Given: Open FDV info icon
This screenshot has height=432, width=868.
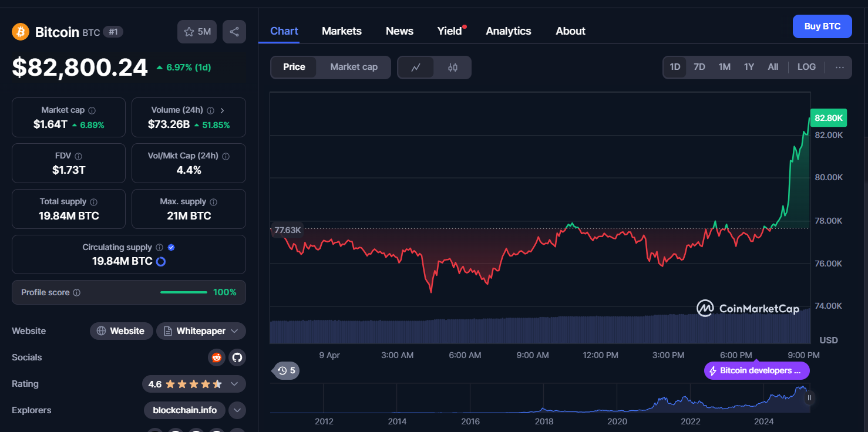Looking at the screenshot, I should [x=78, y=156].
